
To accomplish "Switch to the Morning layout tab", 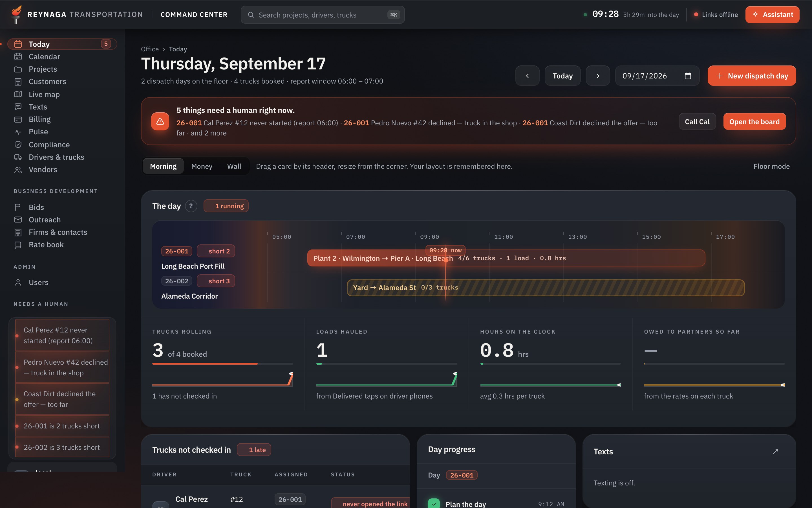I will (163, 166).
